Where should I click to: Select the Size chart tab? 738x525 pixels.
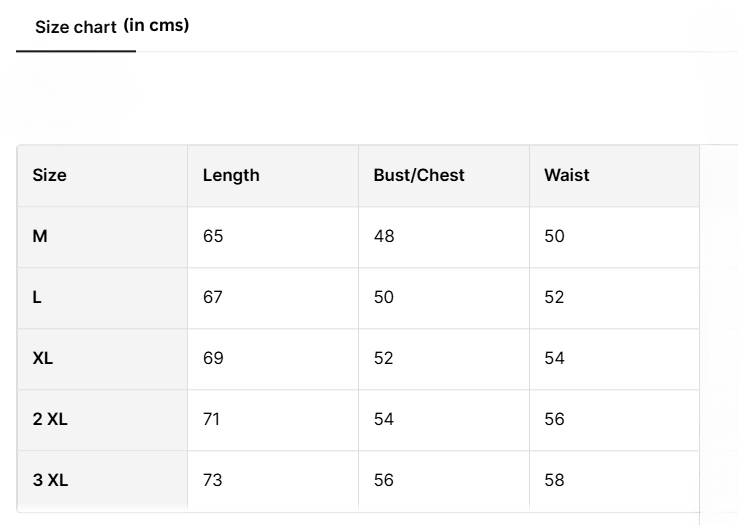pos(76,28)
